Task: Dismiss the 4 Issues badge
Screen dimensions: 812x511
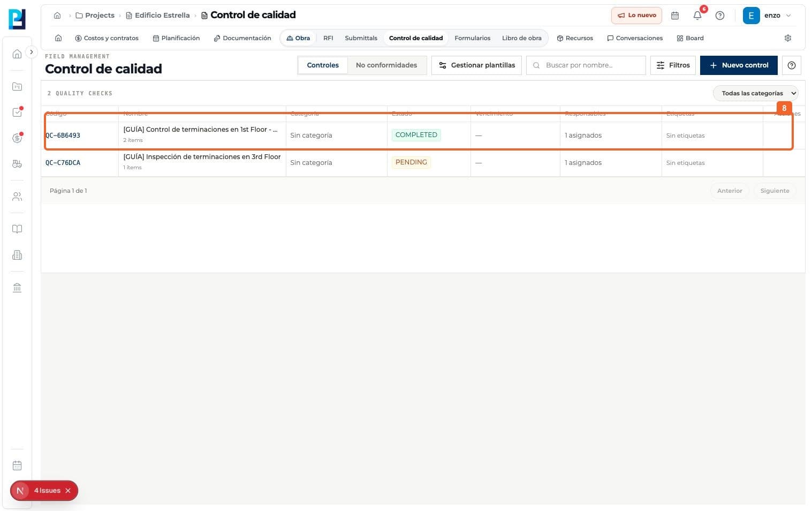Action: click(68, 491)
